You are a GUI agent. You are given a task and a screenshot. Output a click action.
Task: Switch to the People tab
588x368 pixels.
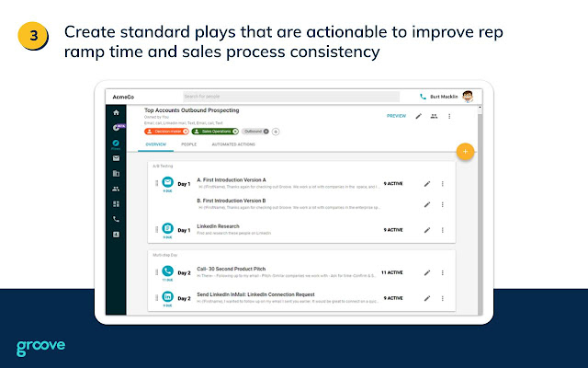coord(189,144)
